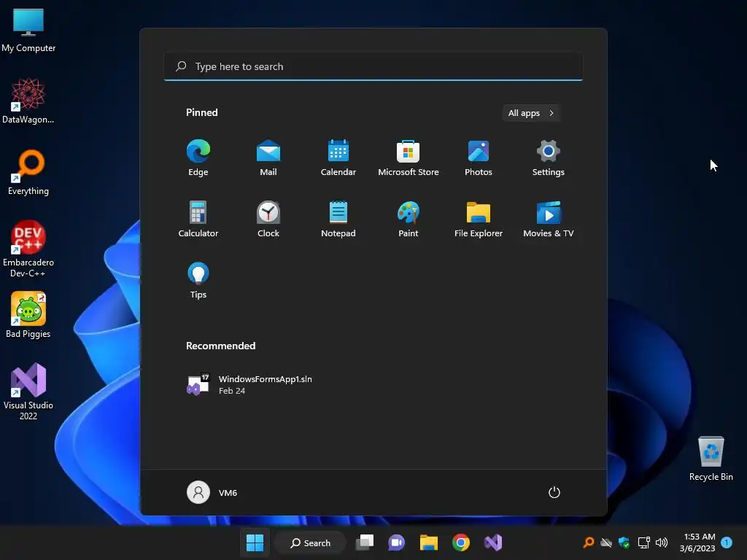The height and width of the screenshot is (560, 747).
Task: Open the Calculator app
Action: (198, 219)
